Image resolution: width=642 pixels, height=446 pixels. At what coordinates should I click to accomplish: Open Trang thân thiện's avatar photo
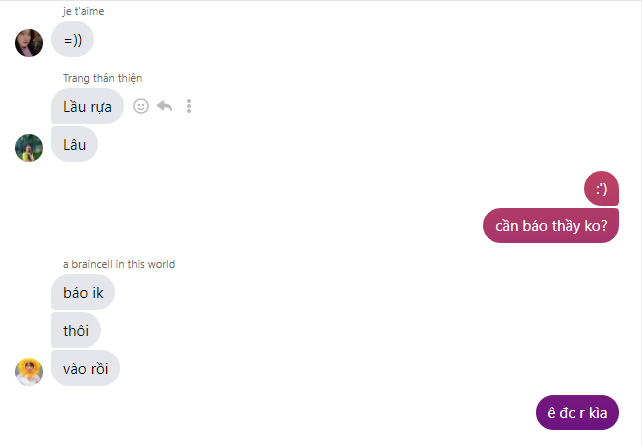[29, 148]
